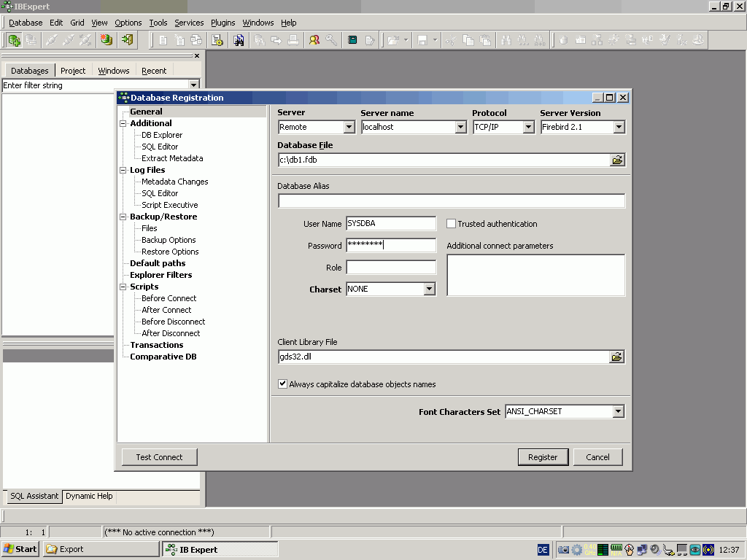747x560 pixels.
Task: Open the Charset dropdown
Action: click(429, 289)
